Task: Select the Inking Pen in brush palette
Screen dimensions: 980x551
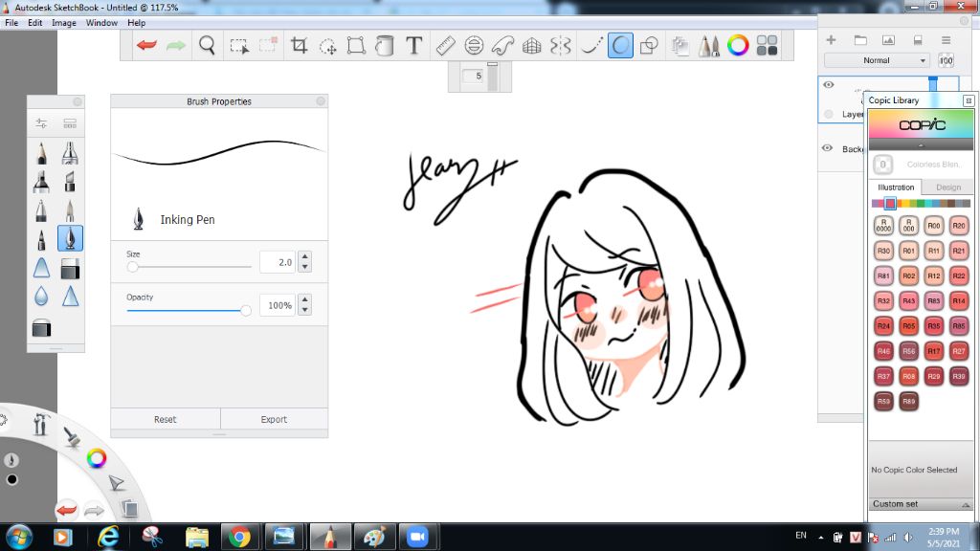Action: pyautogui.click(x=70, y=238)
